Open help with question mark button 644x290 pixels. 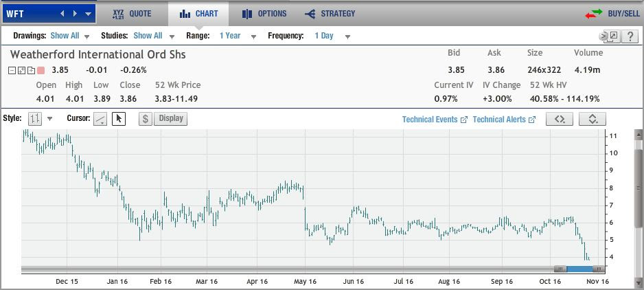[630, 36]
